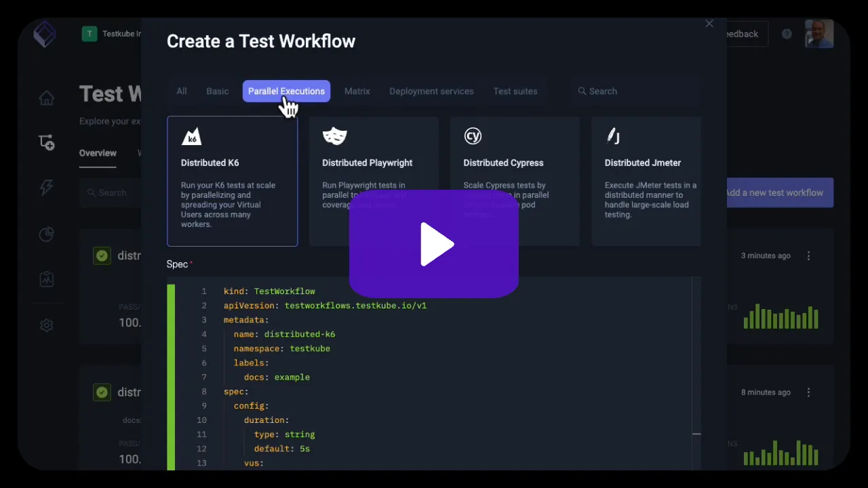Click Add a new test workflow button

(x=780, y=192)
